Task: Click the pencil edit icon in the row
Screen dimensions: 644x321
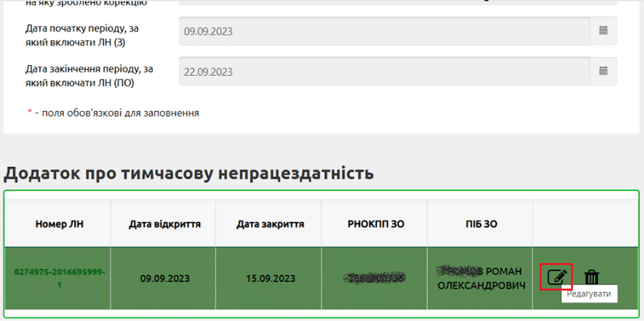Action: point(557,277)
